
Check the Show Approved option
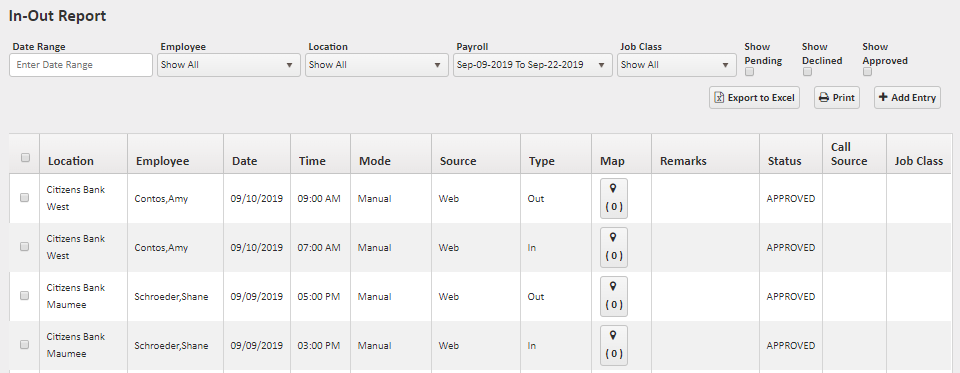(x=868, y=72)
